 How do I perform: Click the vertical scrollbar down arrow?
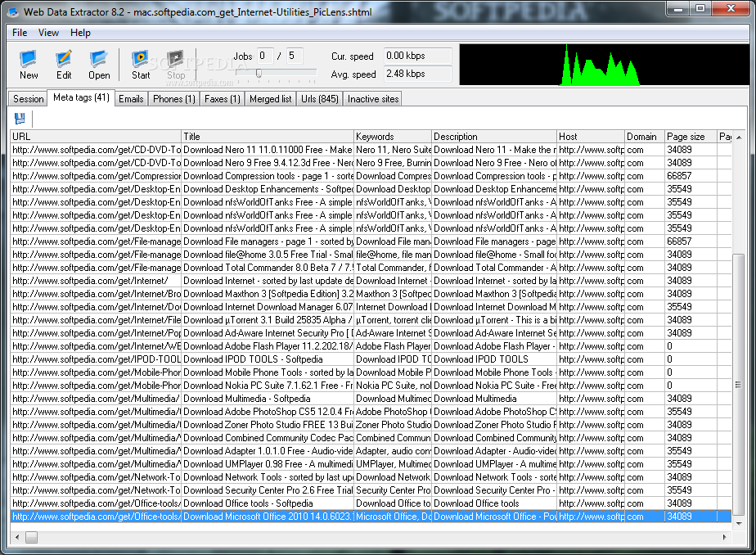[739, 523]
